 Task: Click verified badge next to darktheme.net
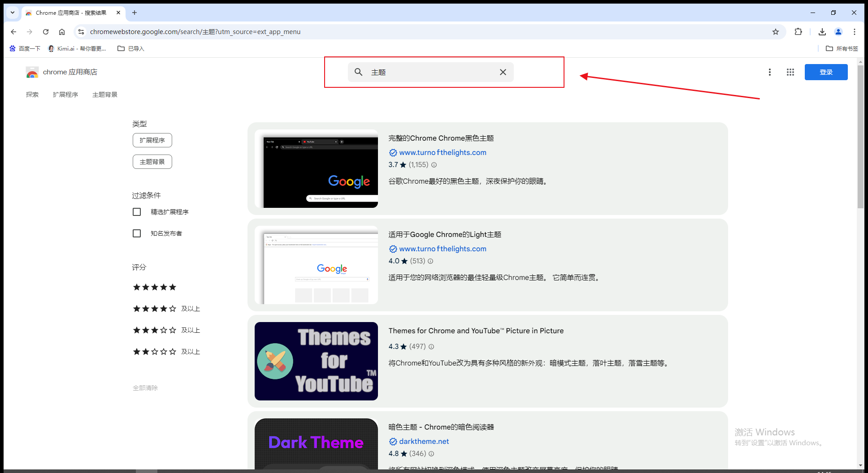pos(393,442)
